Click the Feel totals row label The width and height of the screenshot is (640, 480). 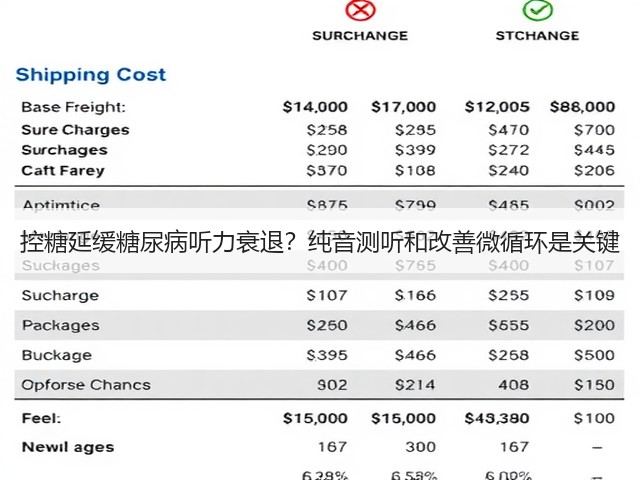41,418
